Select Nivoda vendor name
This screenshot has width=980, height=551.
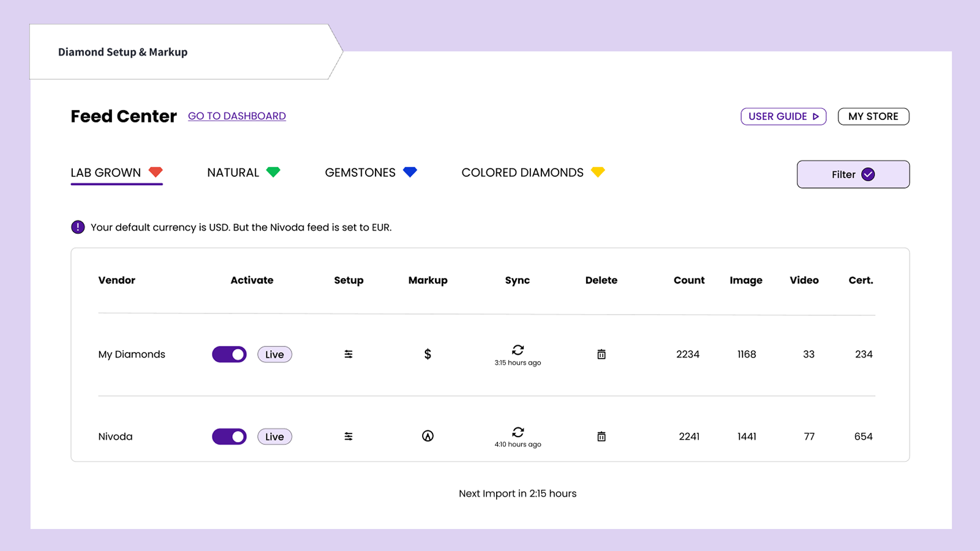pos(115,437)
